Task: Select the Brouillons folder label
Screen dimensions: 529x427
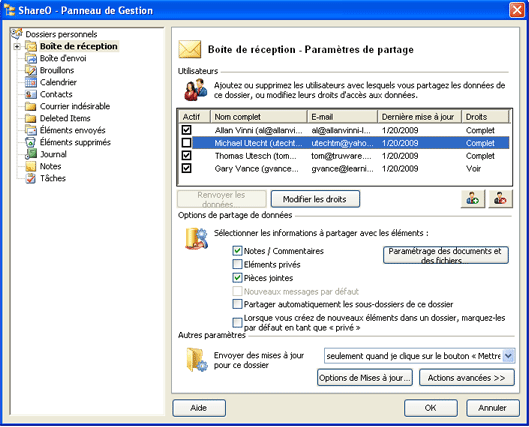Action: [57, 70]
